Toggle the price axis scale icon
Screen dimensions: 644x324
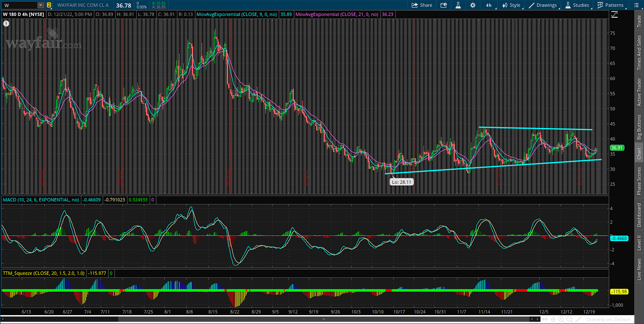click(x=615, y=15)
